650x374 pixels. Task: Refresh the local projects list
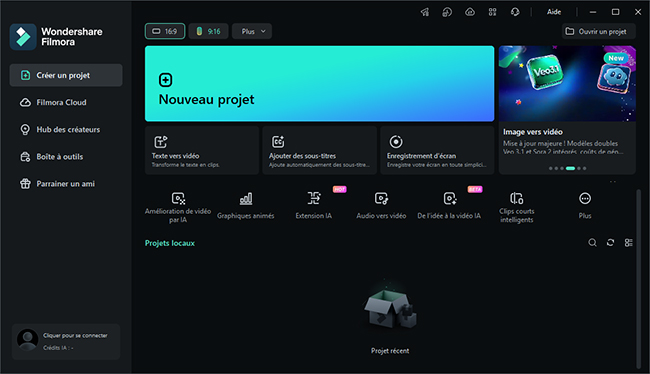coord(610,243)
